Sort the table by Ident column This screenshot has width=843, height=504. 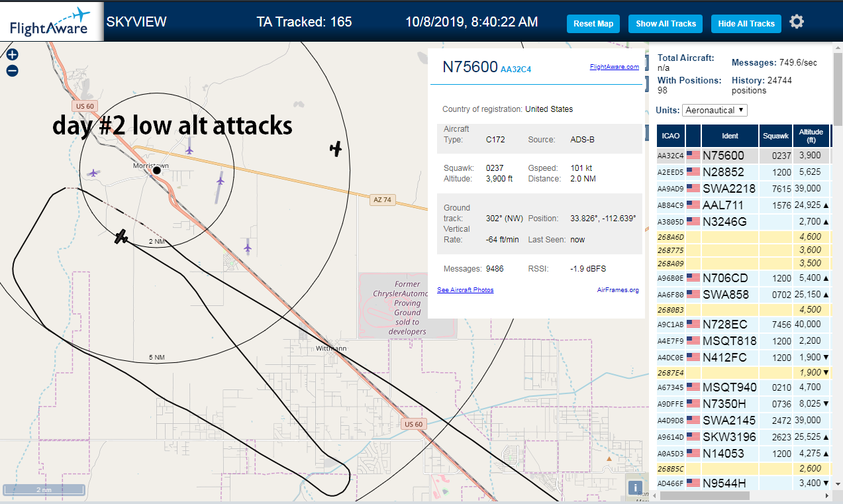pyautogui.click(x=730, y=136)
